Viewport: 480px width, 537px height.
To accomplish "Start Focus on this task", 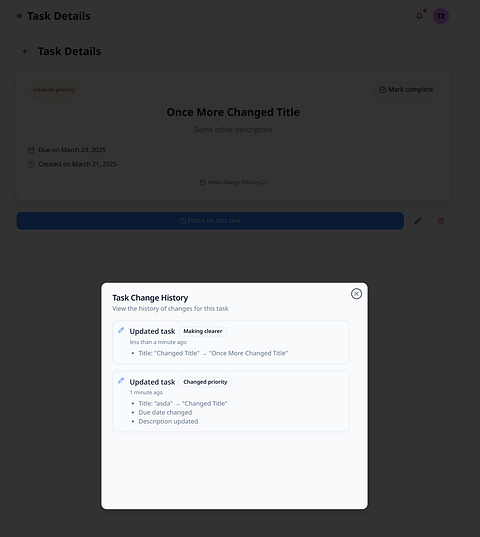I will (210, 221).
